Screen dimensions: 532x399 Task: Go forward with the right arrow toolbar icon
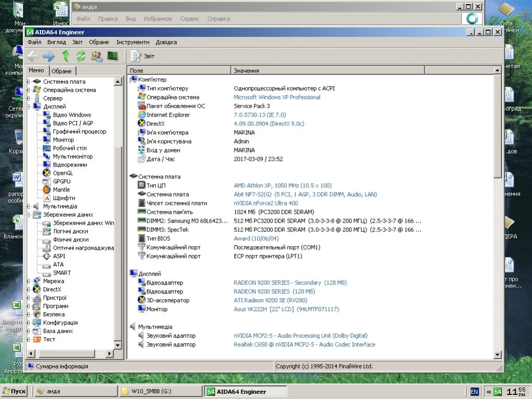point(48,56)
